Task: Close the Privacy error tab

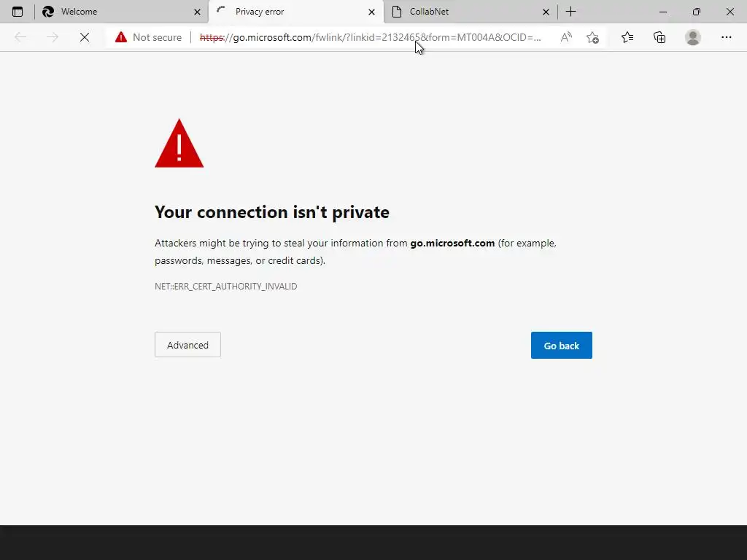Action: coord(371,12)
